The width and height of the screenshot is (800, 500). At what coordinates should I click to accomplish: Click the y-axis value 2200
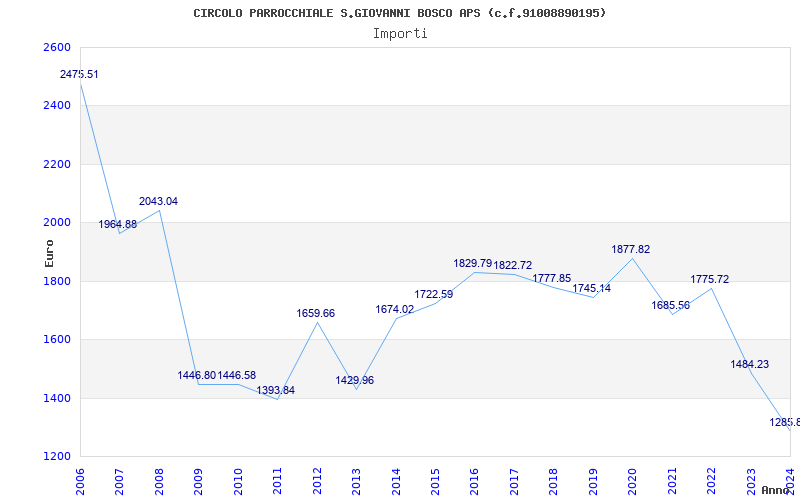click(x=55, y=164)
